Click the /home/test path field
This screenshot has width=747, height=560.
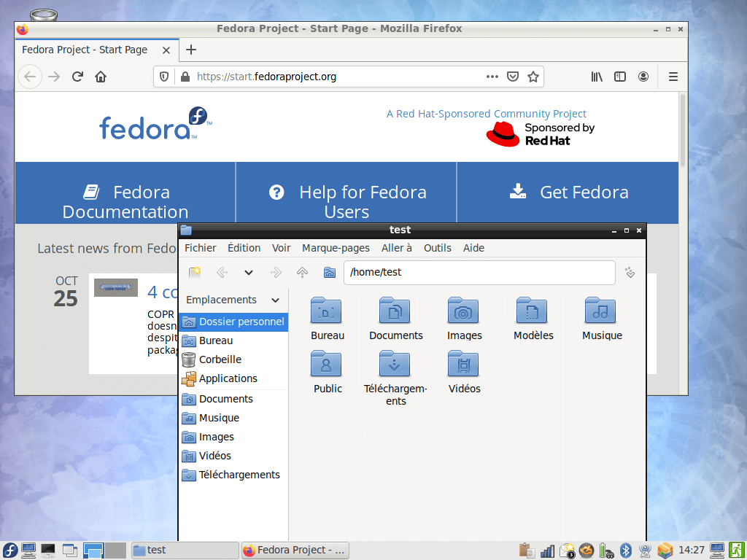(x=479, y=273)
